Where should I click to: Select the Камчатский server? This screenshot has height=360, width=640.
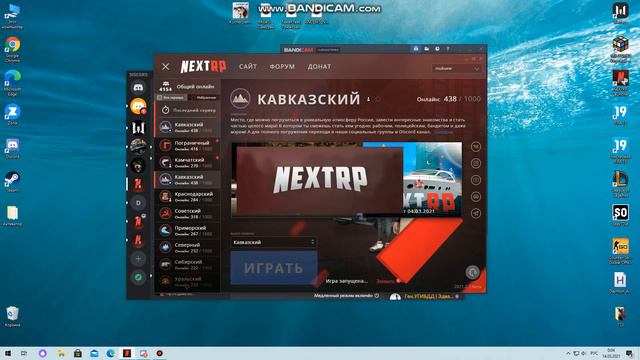[x=187, y=162]
